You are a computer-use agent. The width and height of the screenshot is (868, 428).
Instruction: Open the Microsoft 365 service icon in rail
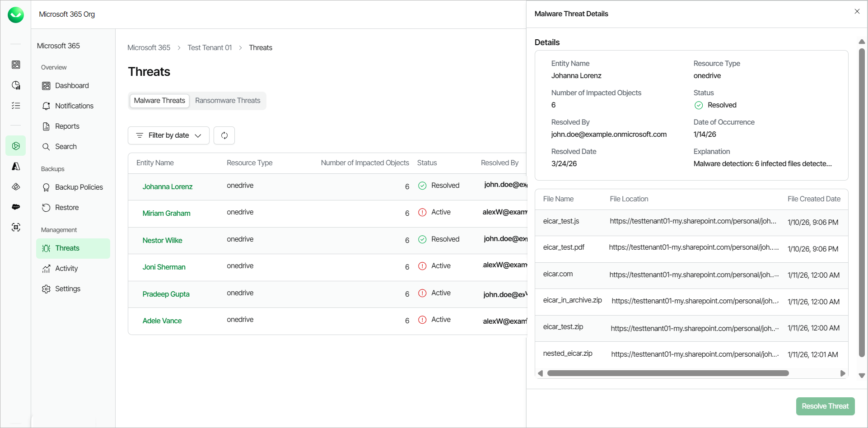(x=16, y=146)
